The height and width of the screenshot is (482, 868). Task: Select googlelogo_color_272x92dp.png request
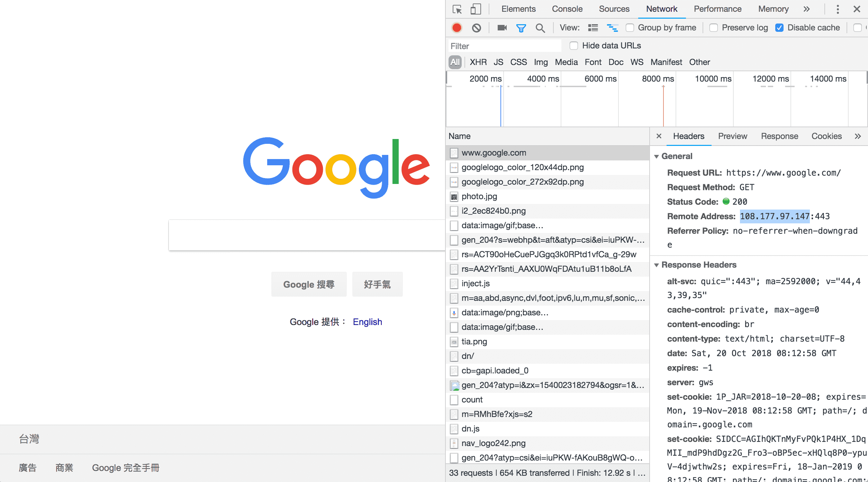(548, 182)
